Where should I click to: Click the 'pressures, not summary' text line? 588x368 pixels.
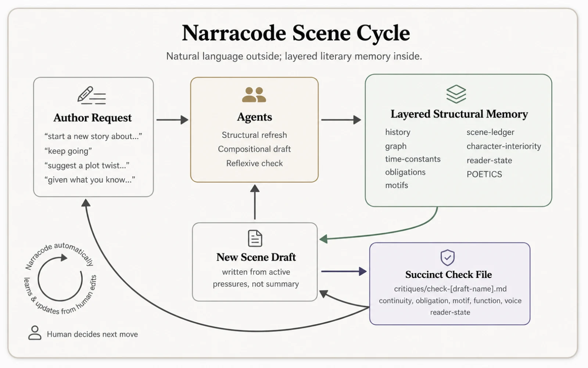point(256,284)
